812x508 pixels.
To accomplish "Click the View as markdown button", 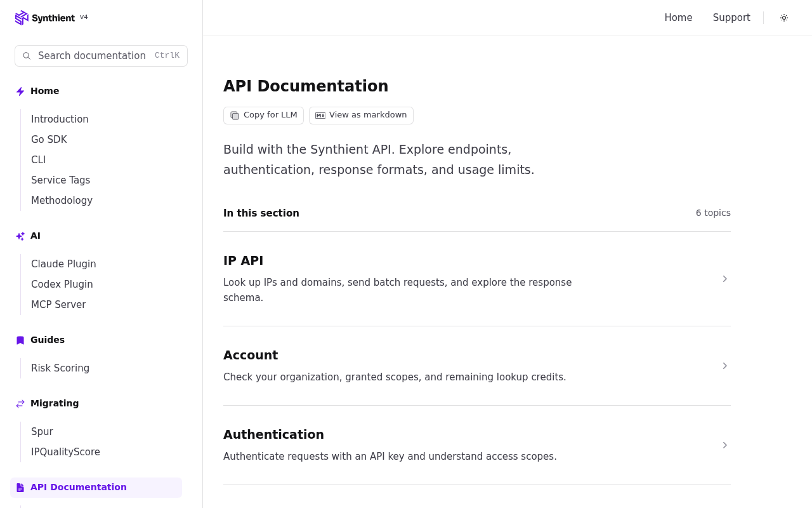I will coord(361,116).
